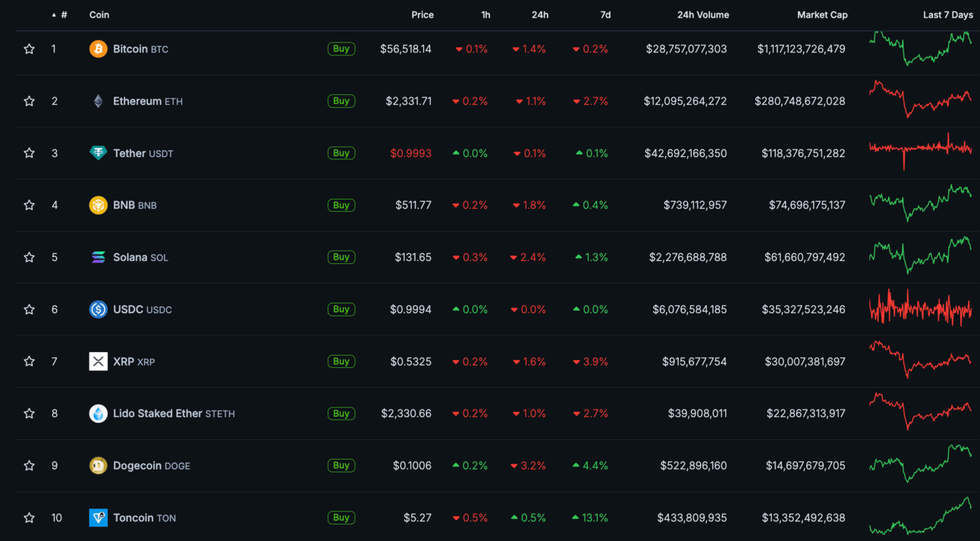980x541 pixels.
Task: Toggle the star for BNB
Action: [x=29, y=205]
